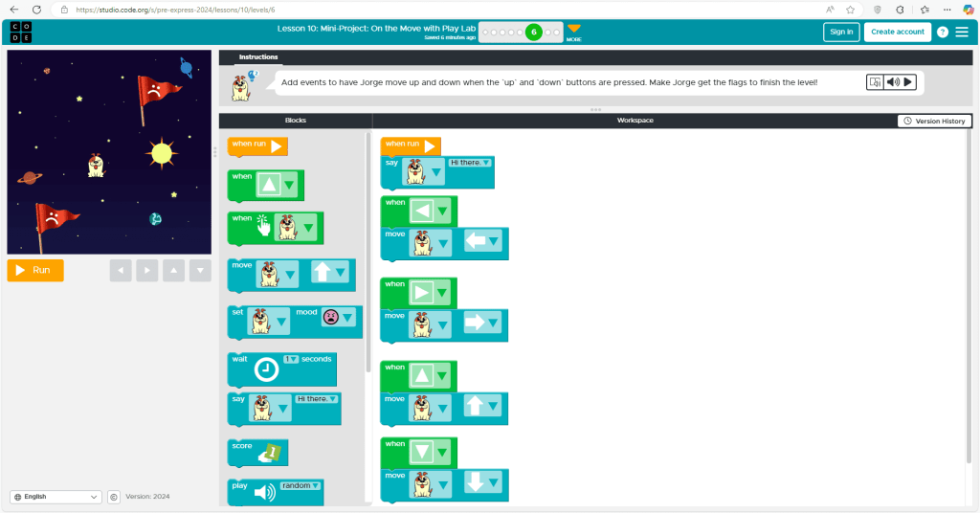Click Sign in button
This screenshot has height=513, width=980.
click(841, 32)
